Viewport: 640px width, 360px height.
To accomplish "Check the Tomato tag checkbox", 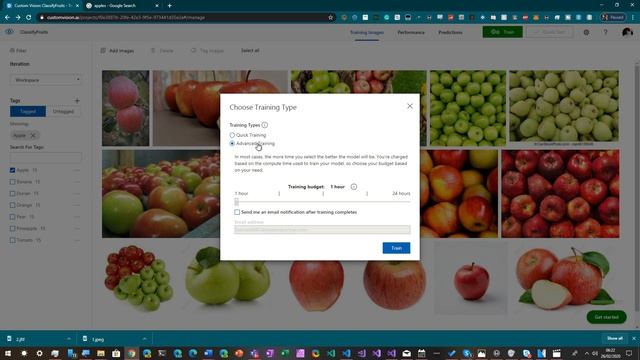I will [x=13, y=240].
